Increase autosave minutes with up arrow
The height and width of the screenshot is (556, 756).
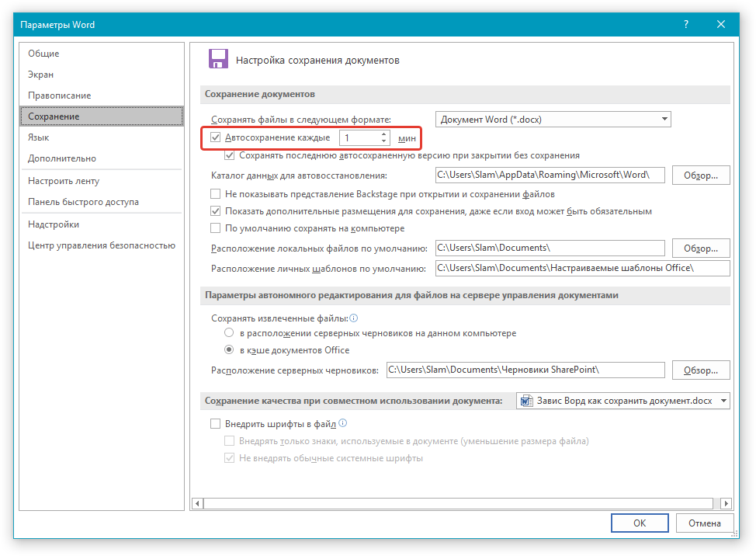tap(383, 134)
